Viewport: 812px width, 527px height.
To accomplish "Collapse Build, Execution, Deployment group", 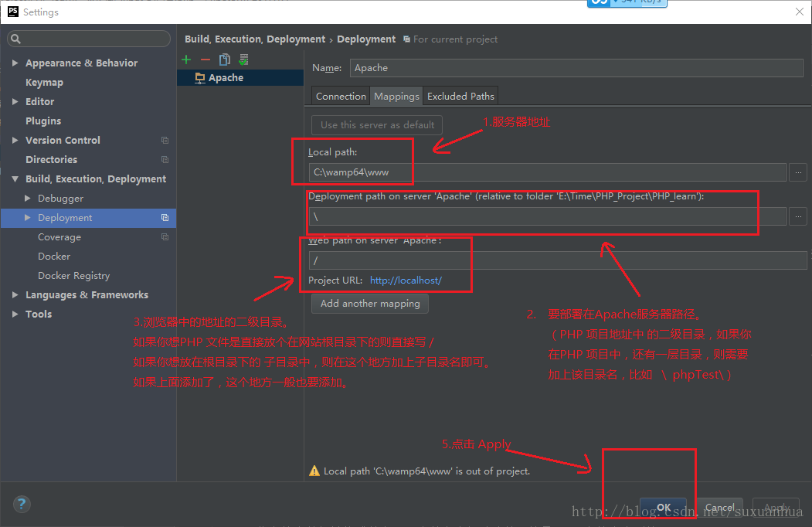I will point(15,178).
